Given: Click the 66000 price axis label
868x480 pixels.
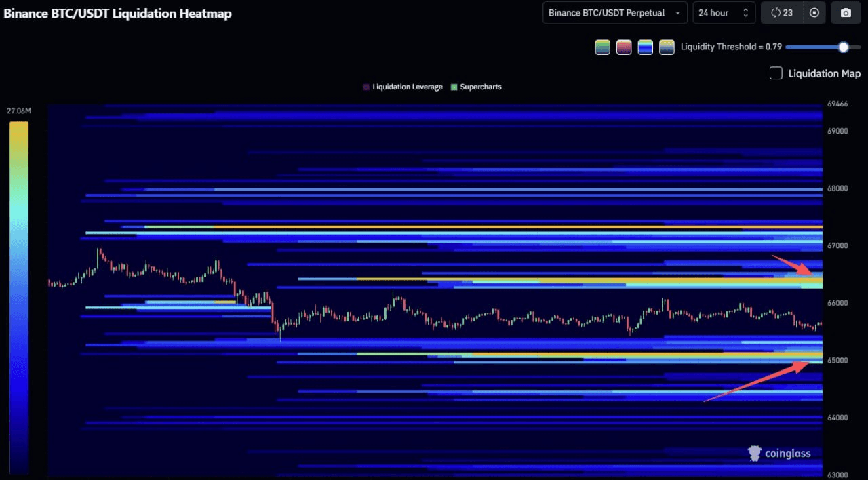Looking at the screenshot, I should coord(837,303).
